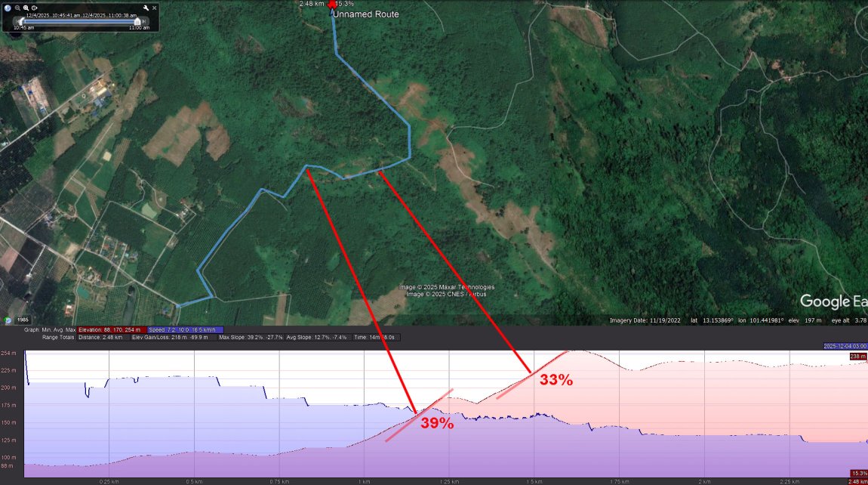This screenshot has height=485, width=868.
Task: Click the start-time thumb on the slider
Action: [22, 21]
